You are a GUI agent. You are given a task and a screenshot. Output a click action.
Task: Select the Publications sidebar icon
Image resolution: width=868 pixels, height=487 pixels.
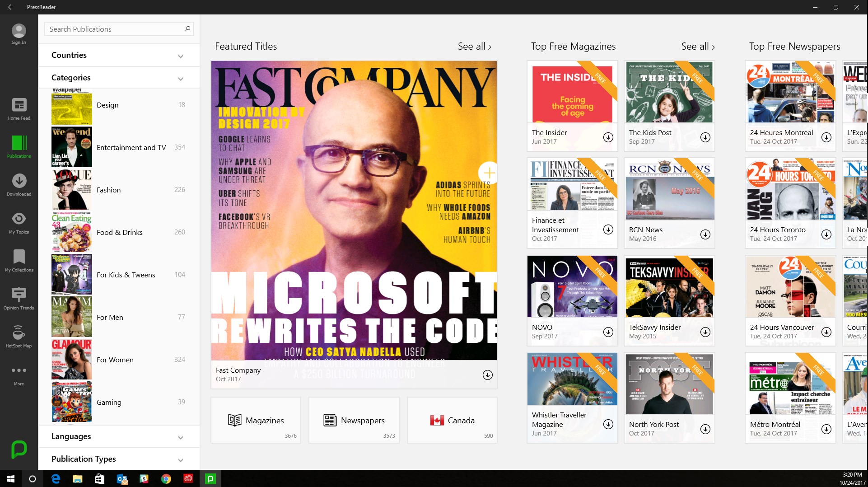19,146
